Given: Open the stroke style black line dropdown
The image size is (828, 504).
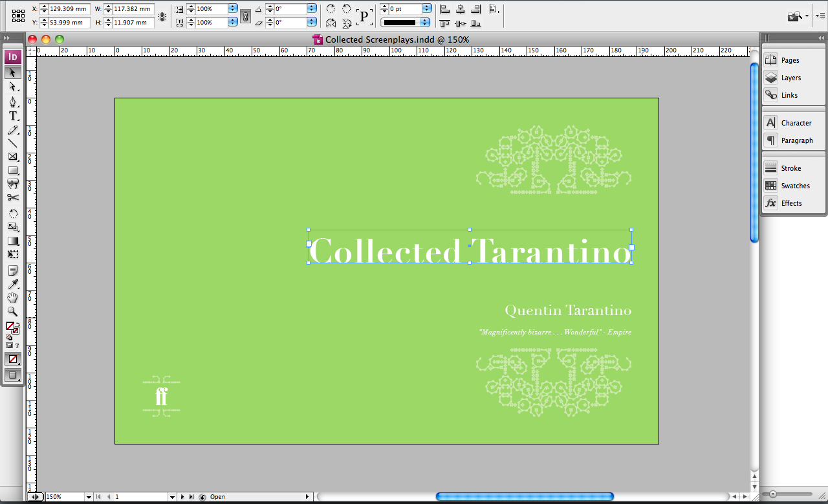Looking at the screenshot, I should (x=425, y=22).
